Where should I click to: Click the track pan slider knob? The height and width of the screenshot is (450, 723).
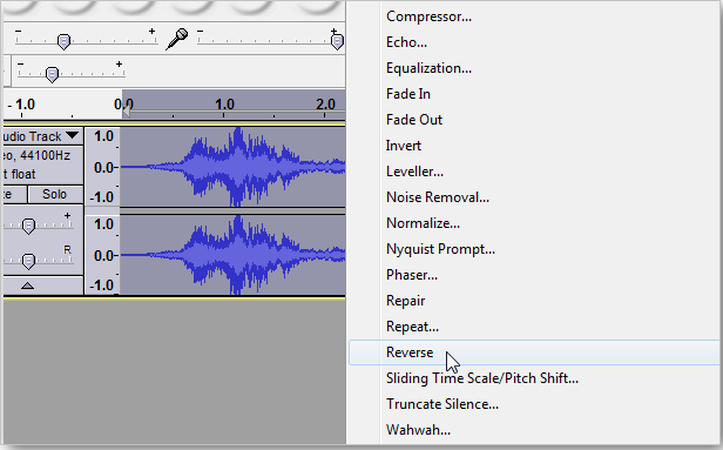tap(29, 261)
